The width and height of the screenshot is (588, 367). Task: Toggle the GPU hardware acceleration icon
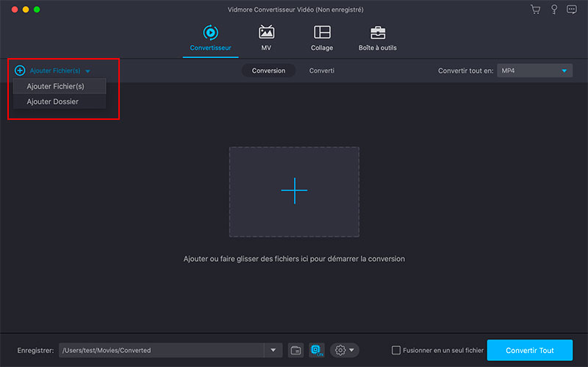(x=317, y=350)
